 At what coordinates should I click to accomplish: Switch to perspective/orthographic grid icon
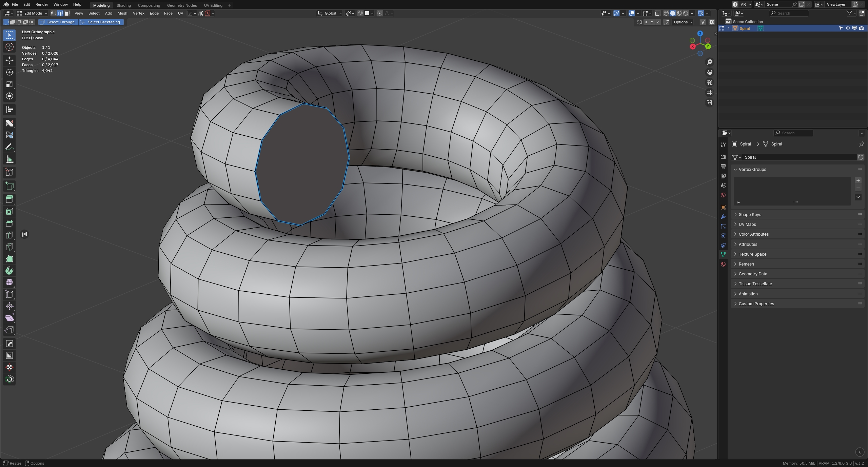tap(709, 93)
